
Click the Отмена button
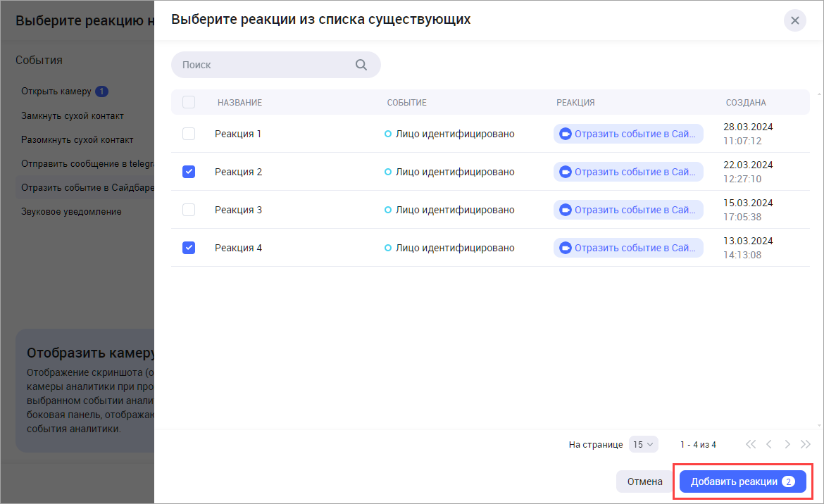coord(644,481)
